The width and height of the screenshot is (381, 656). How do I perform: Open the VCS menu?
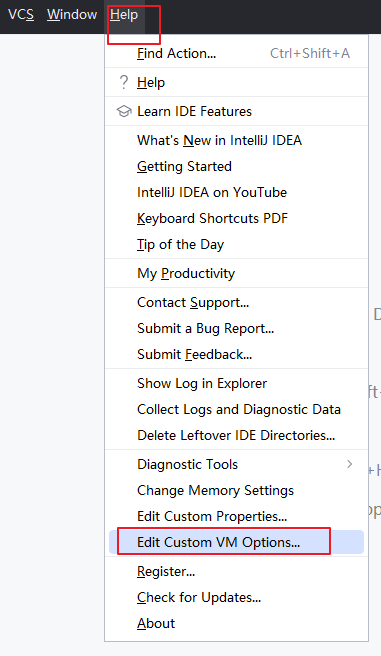click(21, 15)
